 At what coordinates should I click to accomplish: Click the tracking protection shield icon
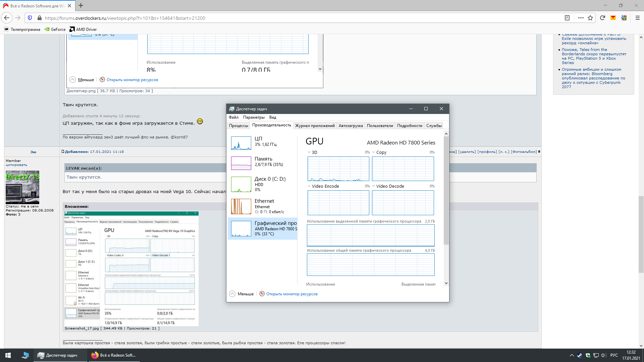click(30, 18)
